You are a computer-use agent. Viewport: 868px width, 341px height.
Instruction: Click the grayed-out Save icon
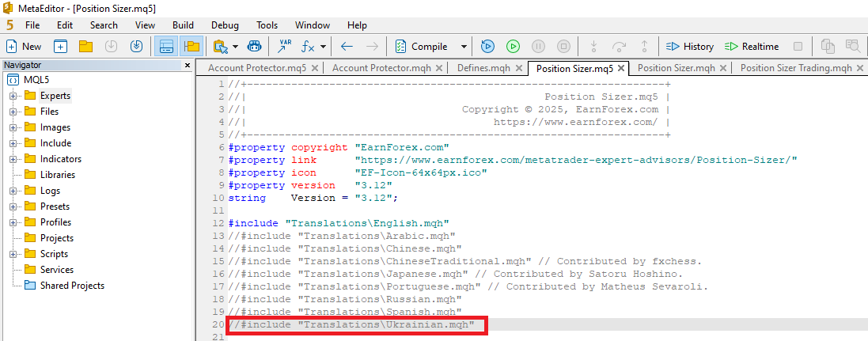(111, 47)
